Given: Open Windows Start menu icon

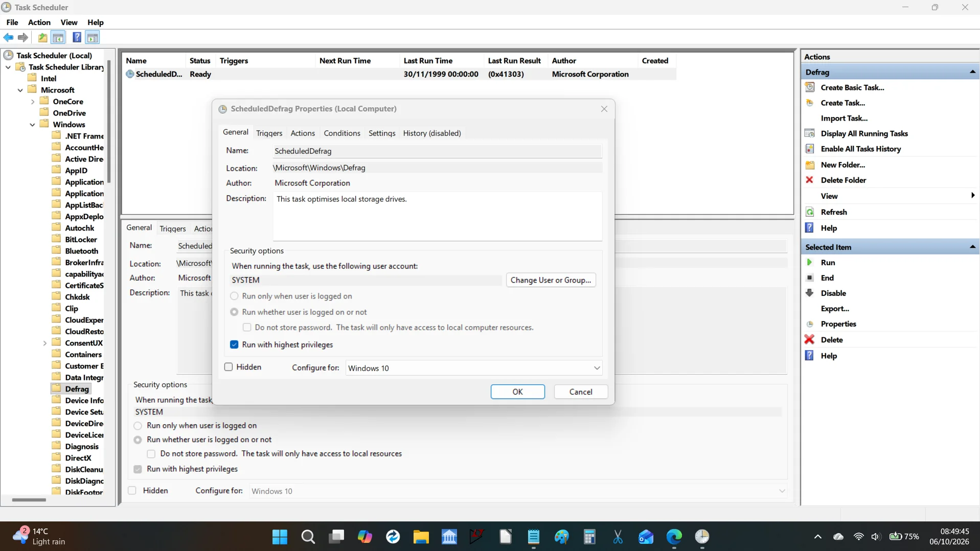Looking at the screenshot, I should tap(280, 537).
